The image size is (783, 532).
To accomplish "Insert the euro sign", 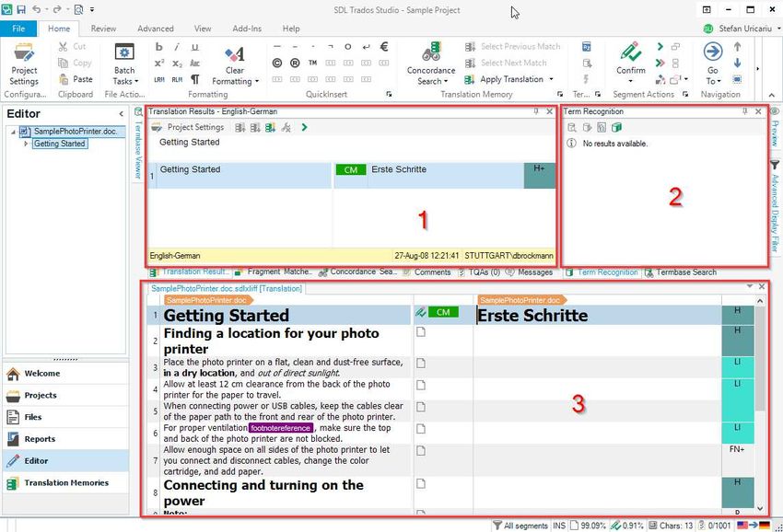I will tap(384, 46).
